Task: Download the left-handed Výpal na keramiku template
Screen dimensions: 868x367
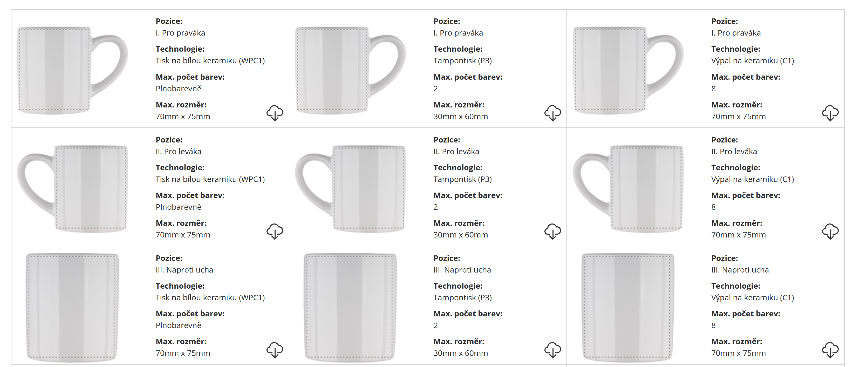Action: point(830,231)
